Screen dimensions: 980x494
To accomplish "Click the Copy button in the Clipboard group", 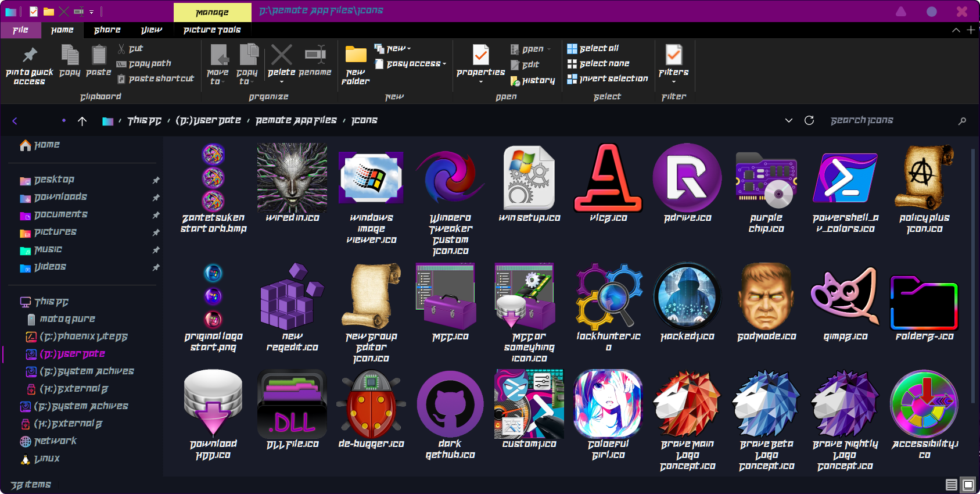I will coord(70,61).
